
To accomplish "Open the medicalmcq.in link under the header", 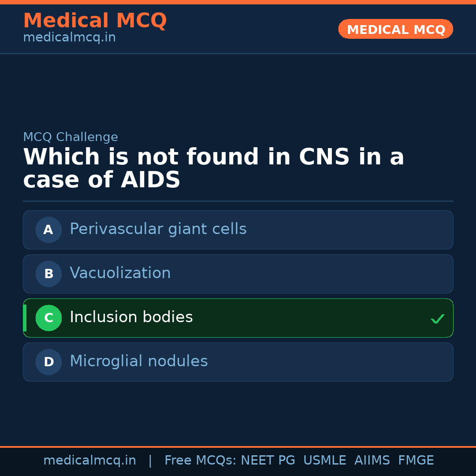I will [x=69, y=38].
